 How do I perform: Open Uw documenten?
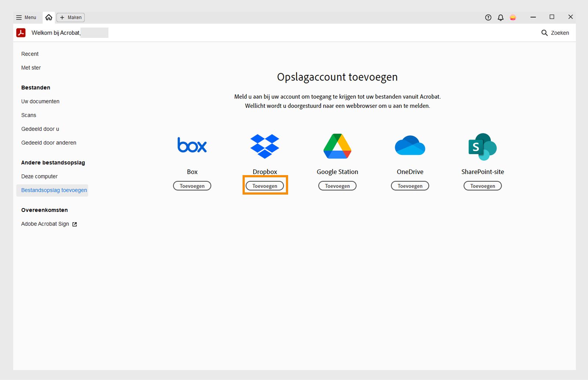click(x=40, y=101)
